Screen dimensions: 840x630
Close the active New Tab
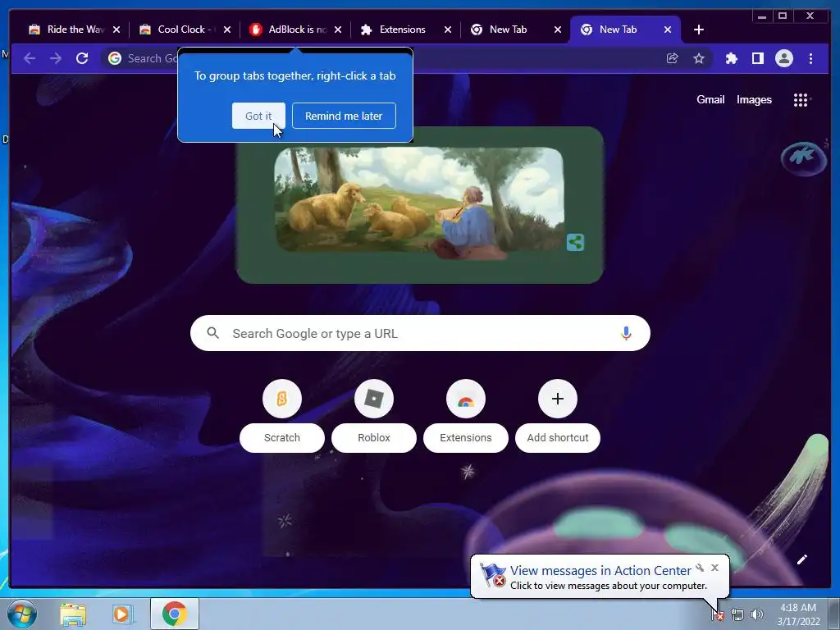click(x=668, y=30)
